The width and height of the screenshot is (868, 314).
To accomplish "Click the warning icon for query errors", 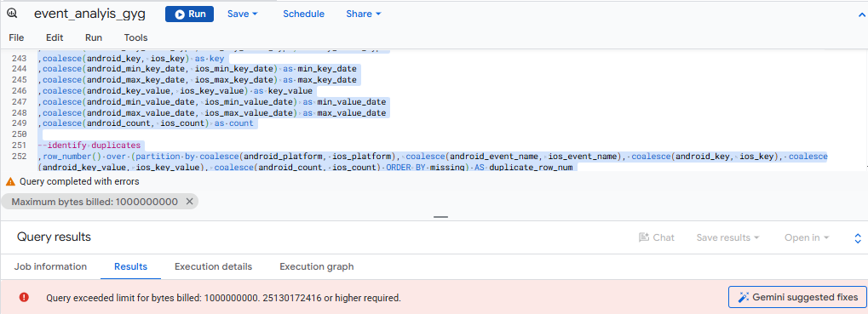I will pyautogui.click(x=10, y=181).
